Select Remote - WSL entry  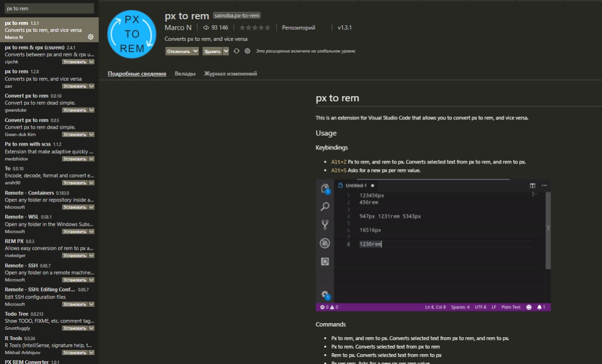[x=49, y=225]
